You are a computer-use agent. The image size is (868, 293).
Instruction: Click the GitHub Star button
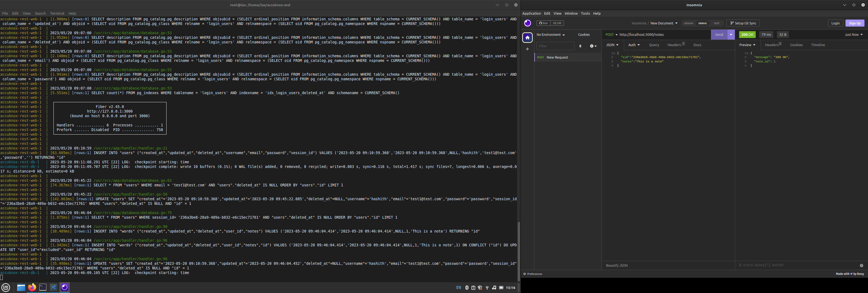(x=544, y=23)
